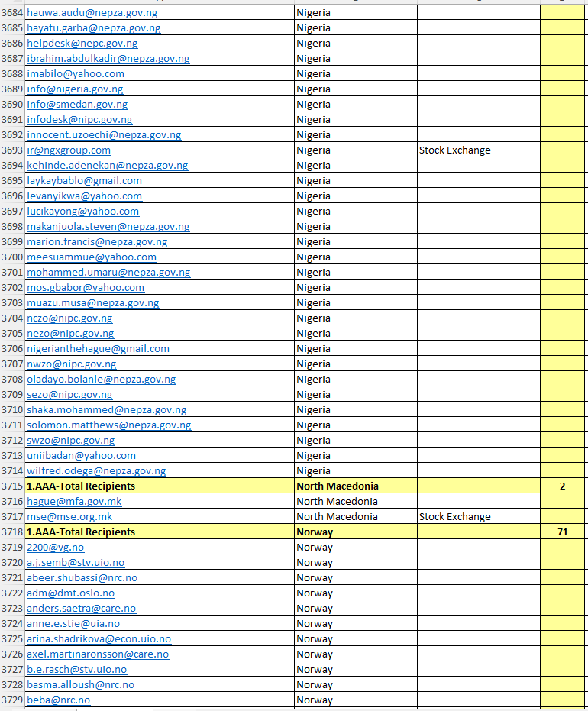Select Norway cell in row 3729
The width and height of the screenshot is (588, 711).
pos(355,700)
